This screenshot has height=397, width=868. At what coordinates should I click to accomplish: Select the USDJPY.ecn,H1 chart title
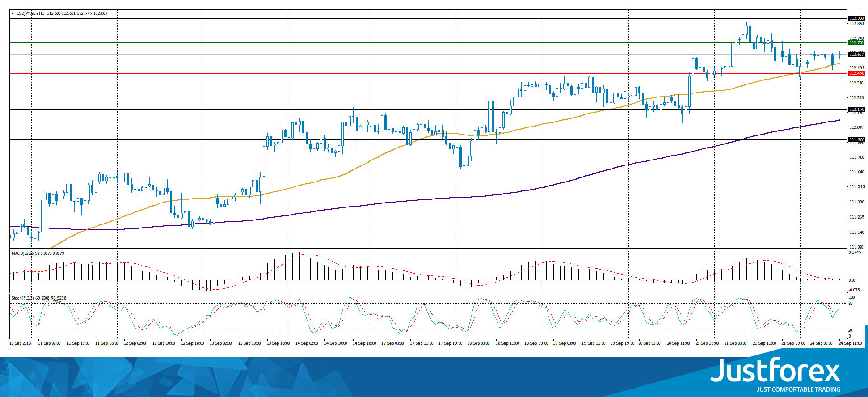[30, 13]
